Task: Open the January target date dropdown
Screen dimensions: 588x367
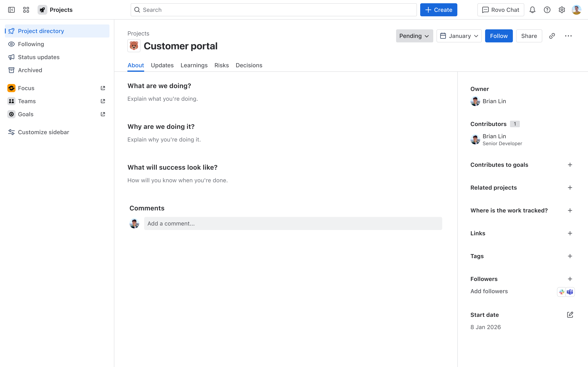Action: tap(459, 36)
